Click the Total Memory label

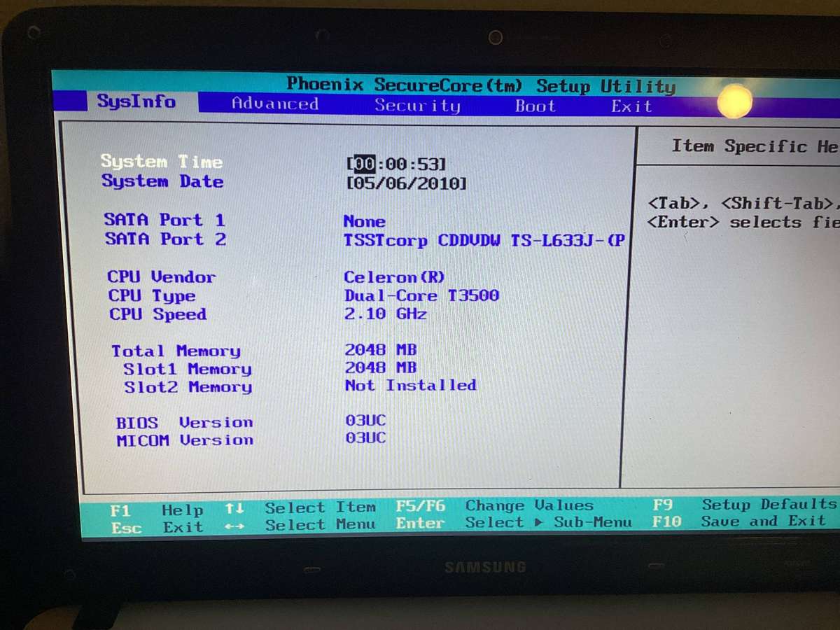pos(176,351)
